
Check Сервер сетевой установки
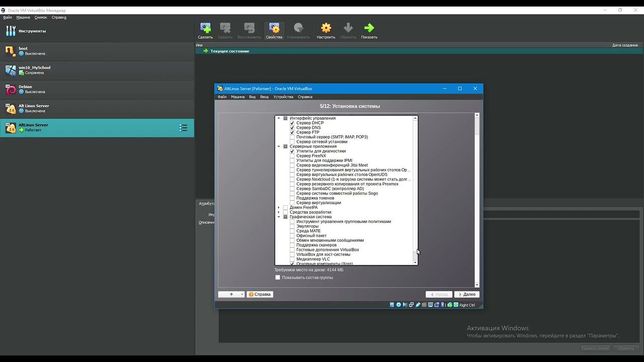tap(292, 142)
